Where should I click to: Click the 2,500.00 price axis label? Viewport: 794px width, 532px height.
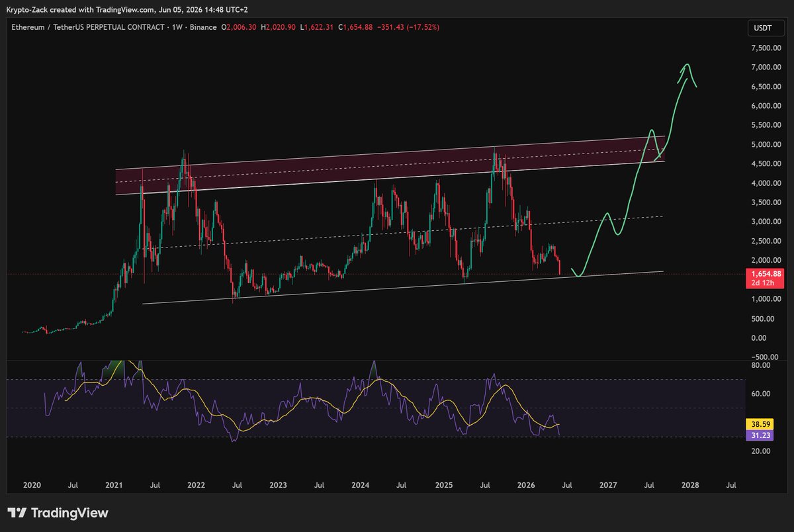(766, 241)
